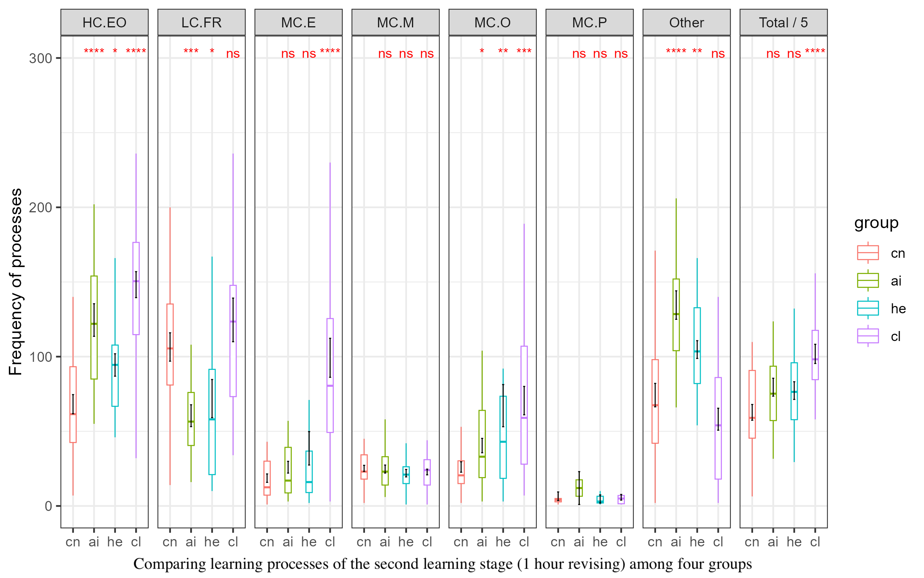Click the cn legend boxplot icon
The height and width of the screenshot is (578, 924).
point(868,253)
